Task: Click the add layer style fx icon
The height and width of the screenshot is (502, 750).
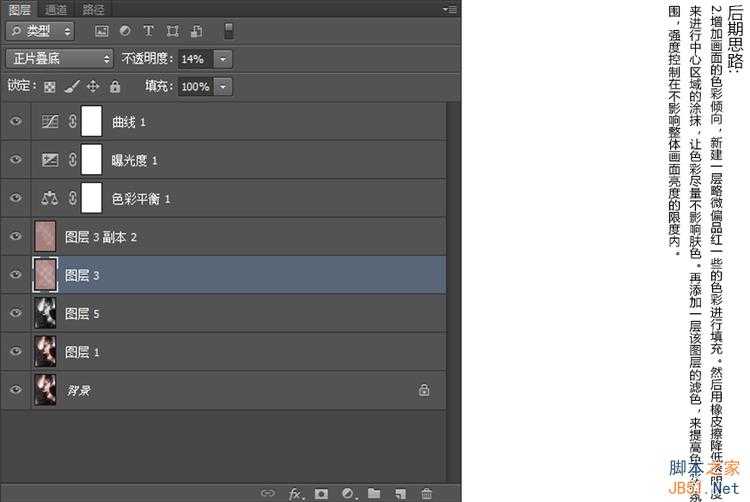Action: pyautogui.click(x=296, y=493)
